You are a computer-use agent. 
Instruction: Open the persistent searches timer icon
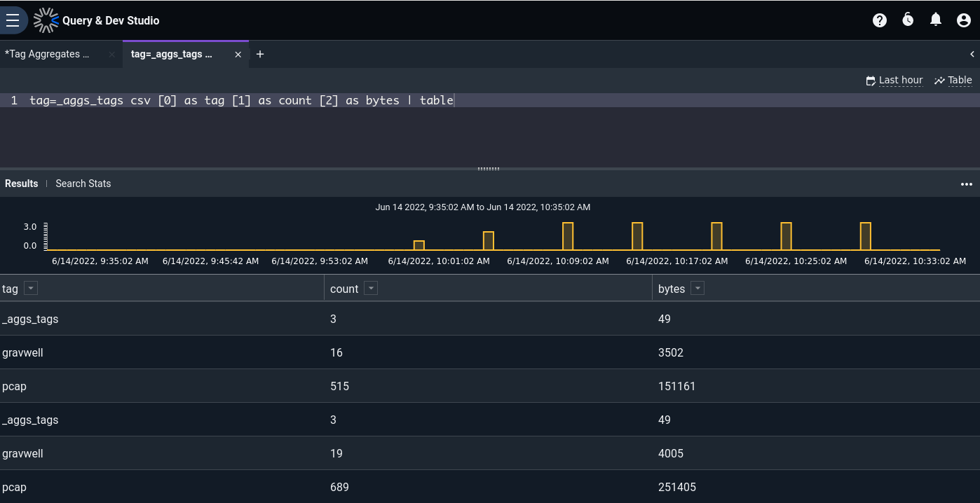(908, 20)
